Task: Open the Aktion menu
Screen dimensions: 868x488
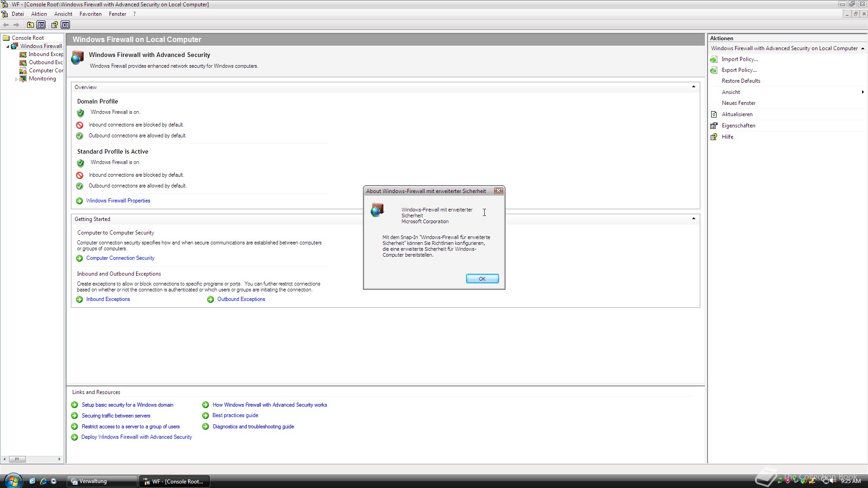Action: tap(39, 14)
